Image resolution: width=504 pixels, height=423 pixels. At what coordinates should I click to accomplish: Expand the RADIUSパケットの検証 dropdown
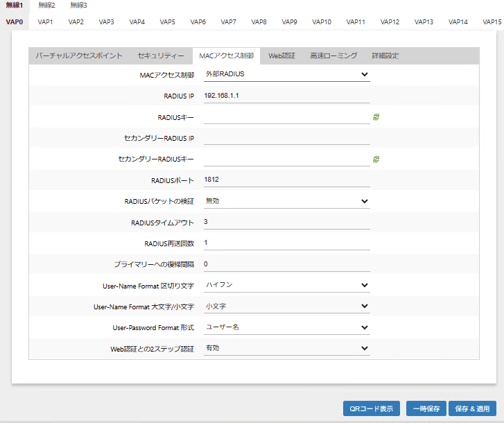coord(286,201)
